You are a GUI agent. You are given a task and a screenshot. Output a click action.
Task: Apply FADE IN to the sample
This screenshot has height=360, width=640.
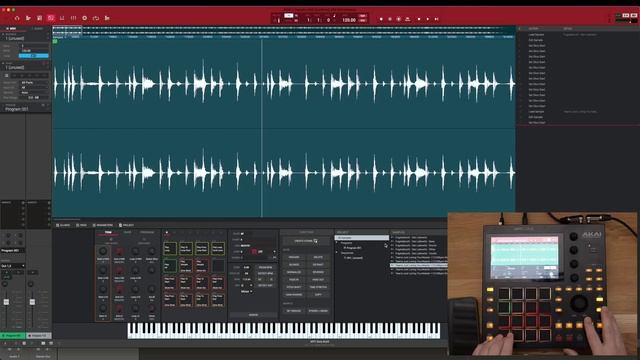294,280
